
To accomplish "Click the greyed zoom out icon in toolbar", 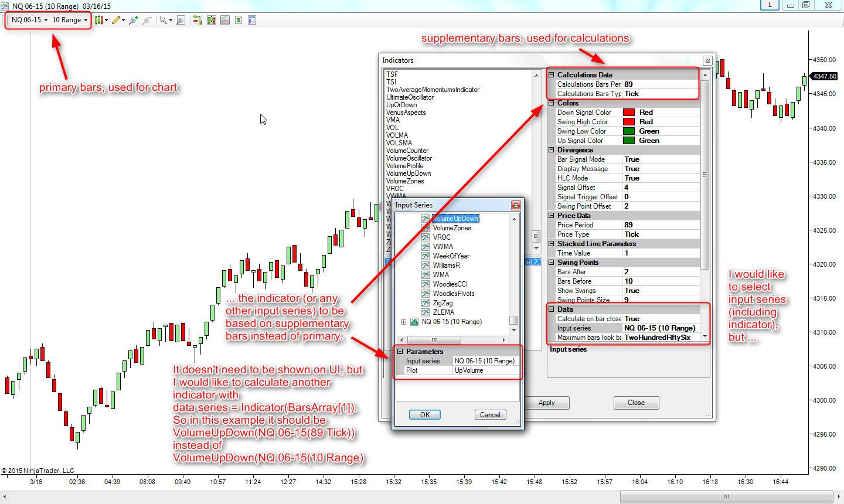I will point(147,20).
